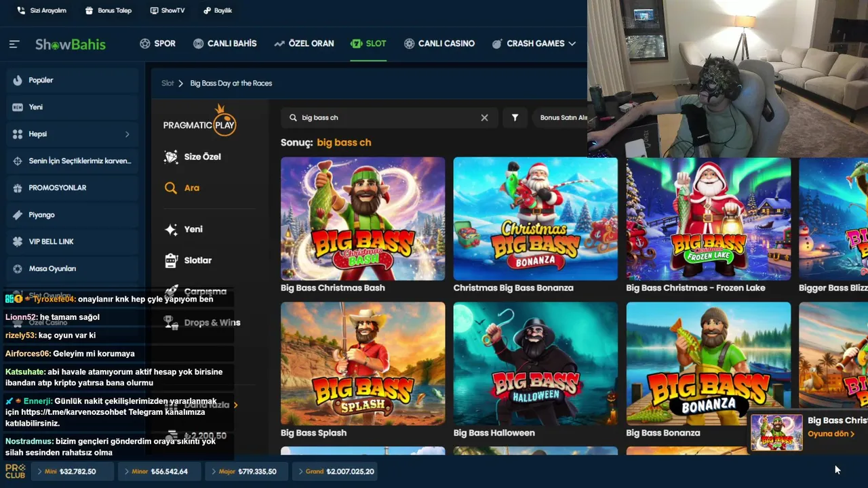Select Popüler in the left sidebar

tap(72, 80)
